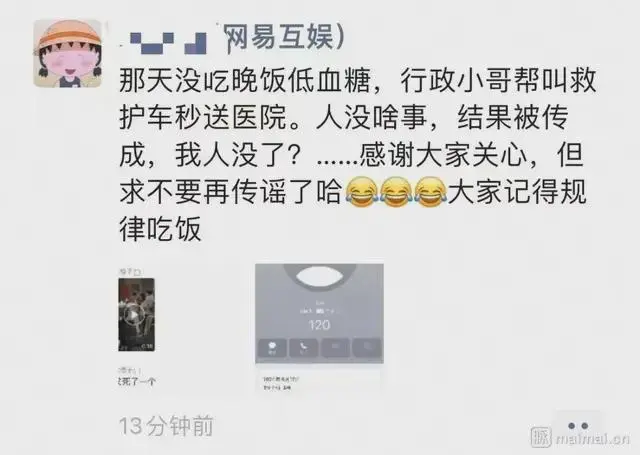Click the third gray icon in call screenshot
The width and height of the screenshot is (640, 455).
(335, 348)
